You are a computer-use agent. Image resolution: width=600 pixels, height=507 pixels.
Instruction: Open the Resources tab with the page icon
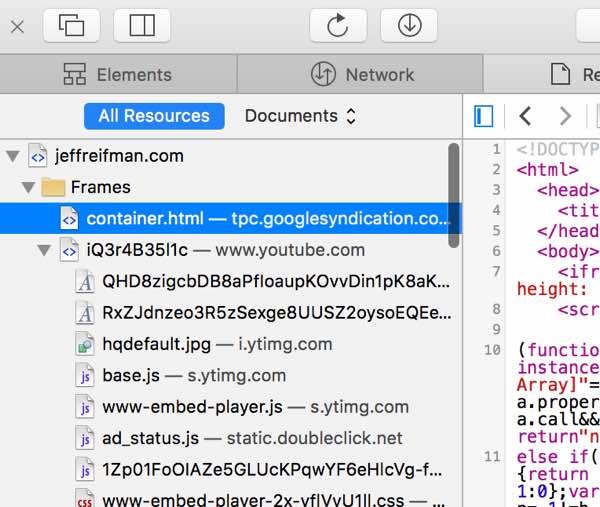click(x=542, y=74)
